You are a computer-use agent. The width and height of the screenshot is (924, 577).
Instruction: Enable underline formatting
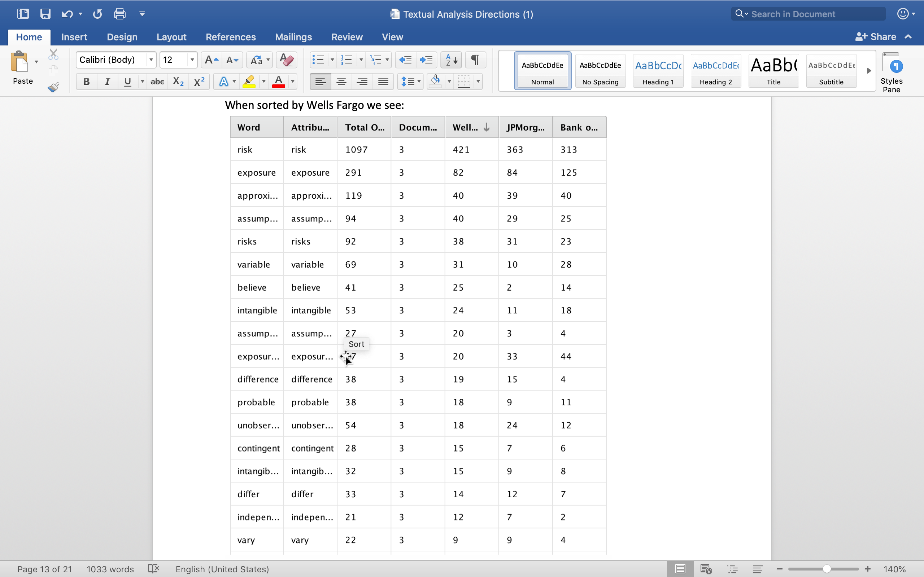click(127, 81)
